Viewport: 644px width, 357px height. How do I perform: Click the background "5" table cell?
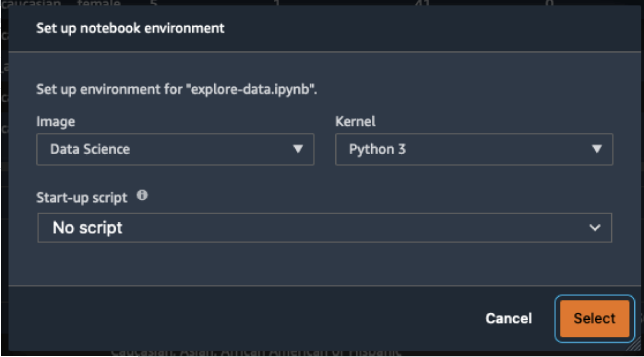tap(153, 3)
